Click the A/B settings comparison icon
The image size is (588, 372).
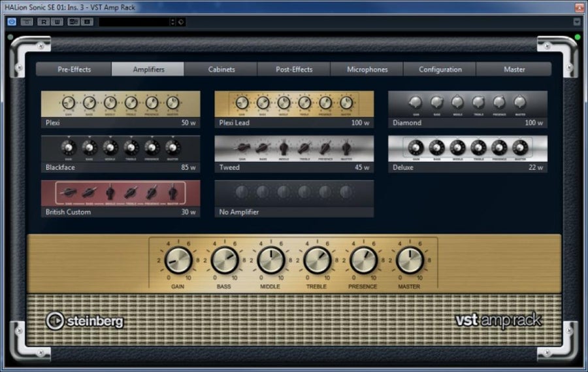[73, 22]
